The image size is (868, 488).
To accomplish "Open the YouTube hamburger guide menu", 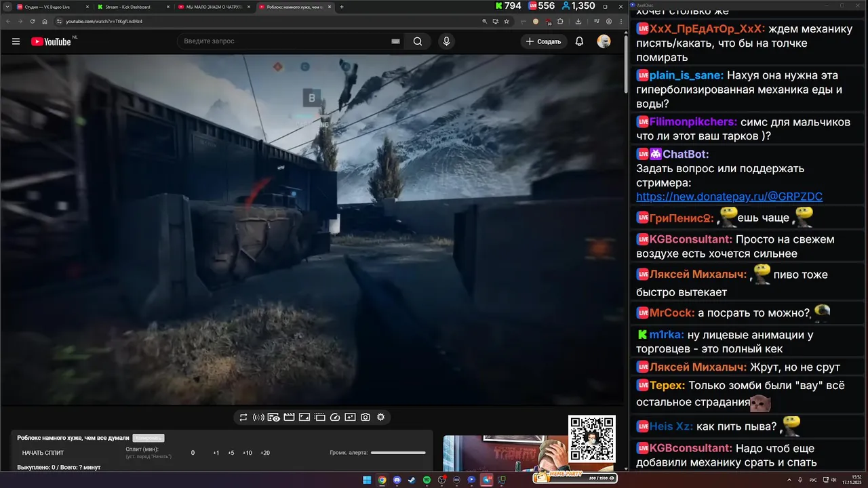I will [16, 41].
